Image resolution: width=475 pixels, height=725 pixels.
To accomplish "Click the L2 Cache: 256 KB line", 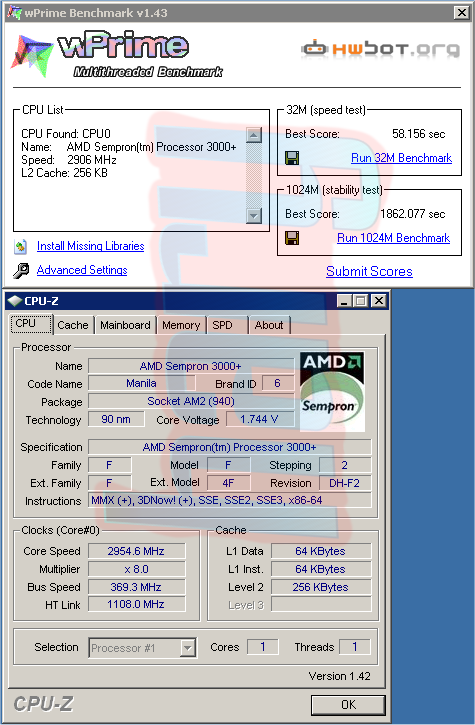I will point(64,173).
